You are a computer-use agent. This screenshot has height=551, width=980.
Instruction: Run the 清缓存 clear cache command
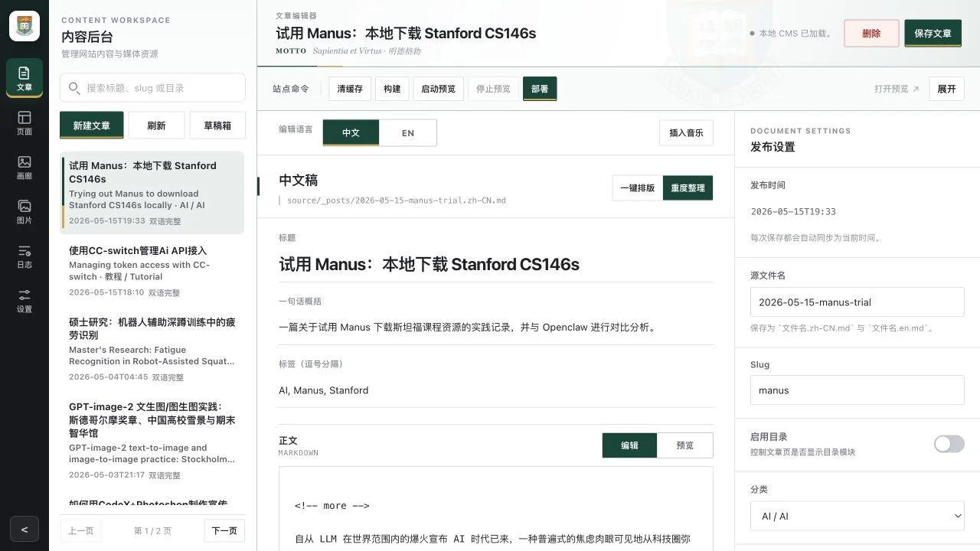point(350,89)
